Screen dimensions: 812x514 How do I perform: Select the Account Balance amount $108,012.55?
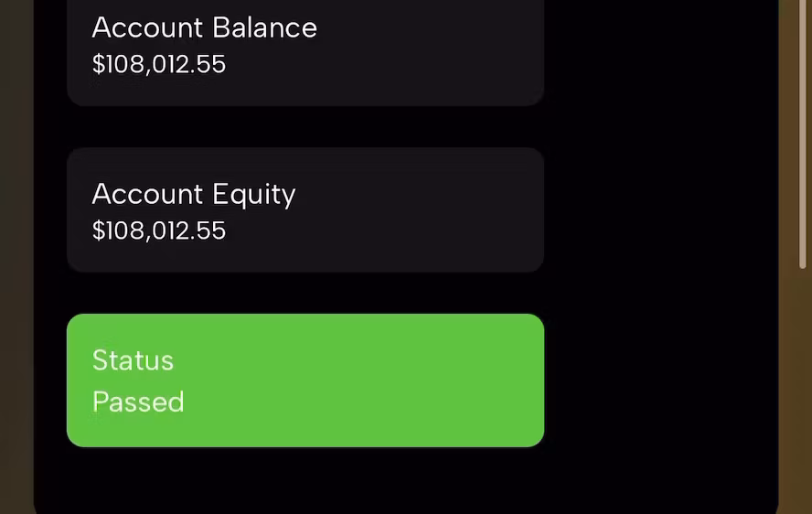158,64
